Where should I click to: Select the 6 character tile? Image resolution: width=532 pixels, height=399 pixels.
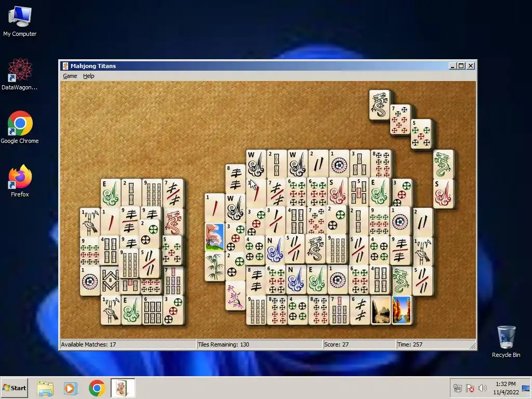pos(360,310)
